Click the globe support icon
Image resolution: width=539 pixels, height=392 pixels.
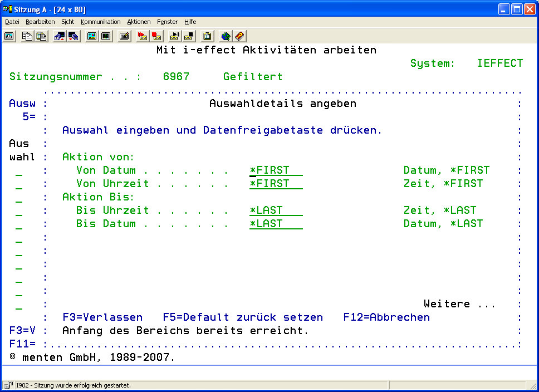pos(226,36)
